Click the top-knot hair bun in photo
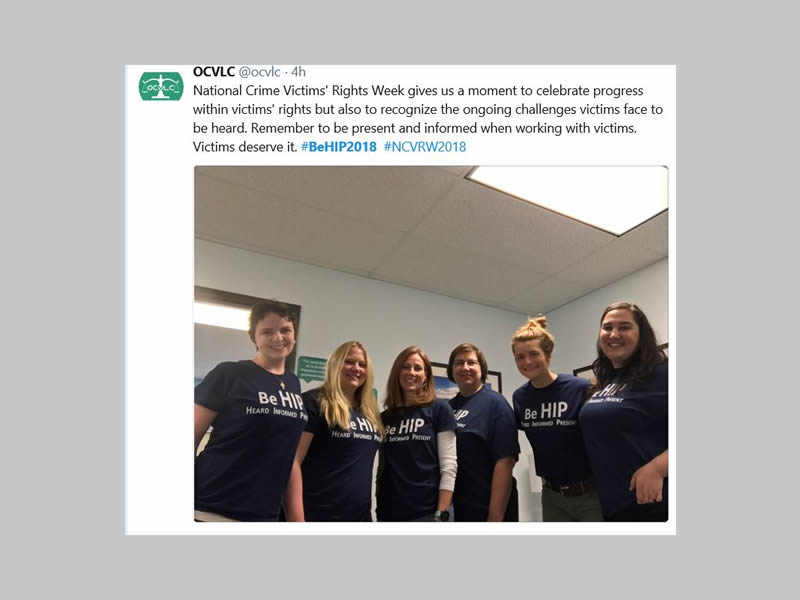The height and width of the screenshot is (600, 800). coord(537,322)
